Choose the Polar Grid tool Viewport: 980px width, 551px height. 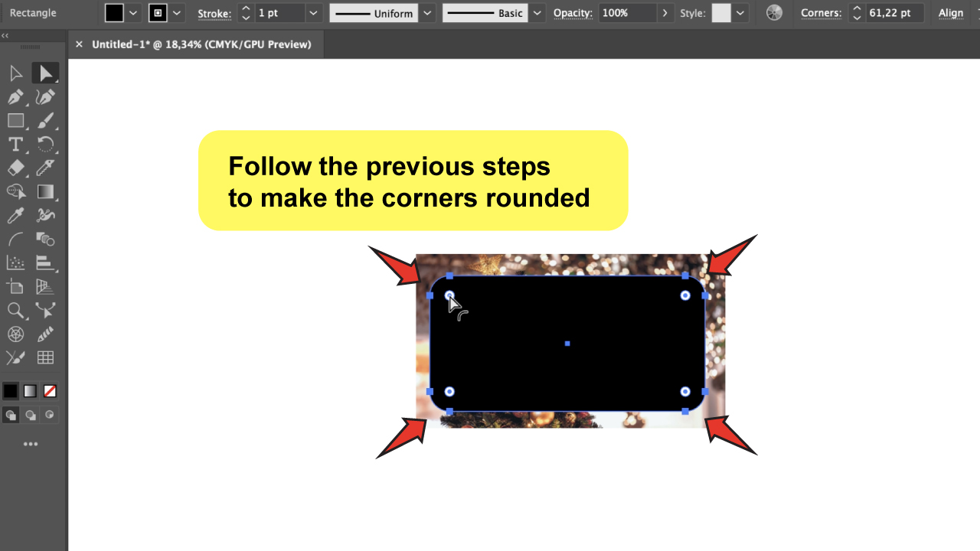[x=15, y=334]
